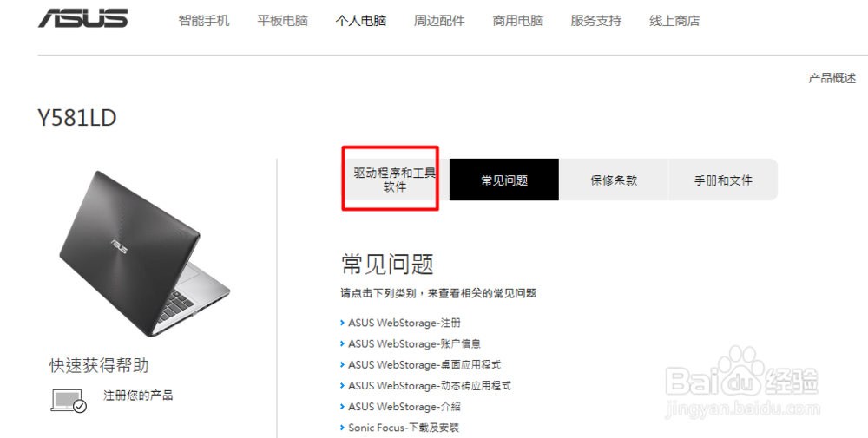Click the register product laptop icon
The height and width of the screenshot is (438, 868).
pyautogui.click(x=69, y=401)
